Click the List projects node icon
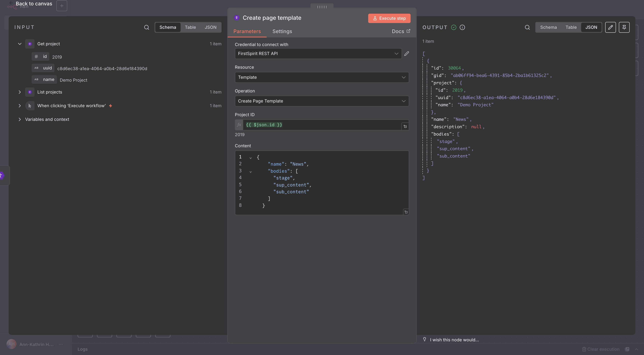 (30, 92)
